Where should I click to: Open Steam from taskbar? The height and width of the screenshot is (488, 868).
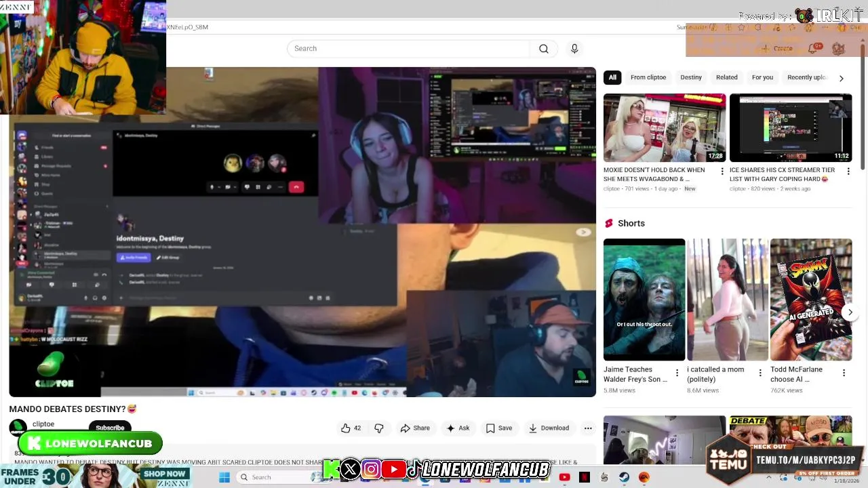point(624,477)
